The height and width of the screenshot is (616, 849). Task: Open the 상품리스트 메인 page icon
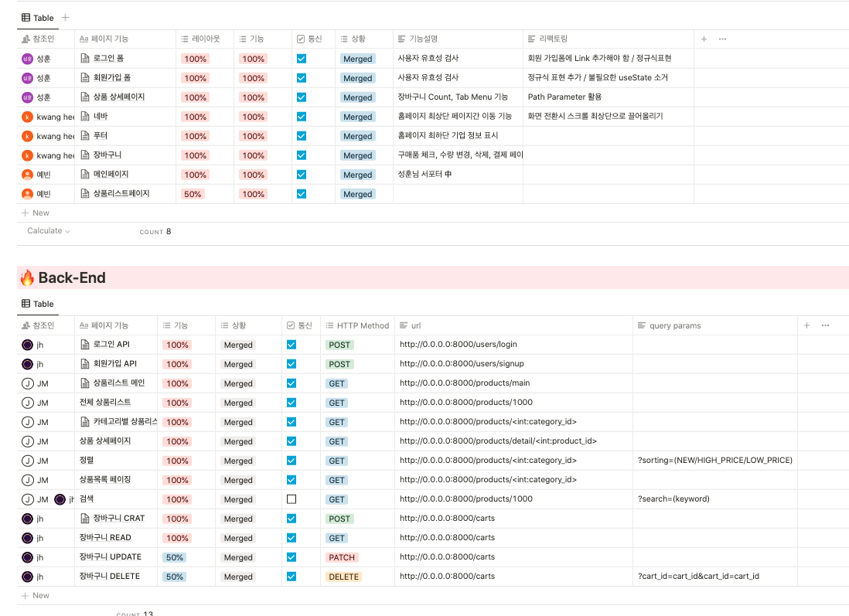click(84, 383)
